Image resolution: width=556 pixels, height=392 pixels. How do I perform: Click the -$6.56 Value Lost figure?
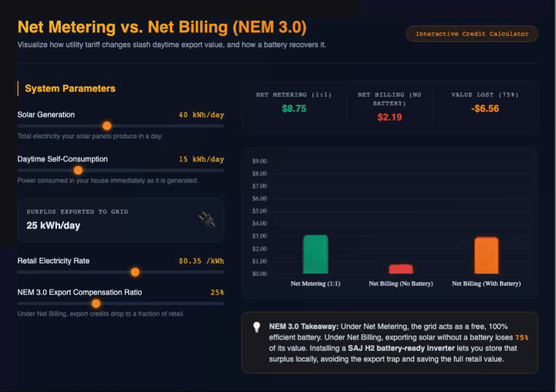point(485,109)
